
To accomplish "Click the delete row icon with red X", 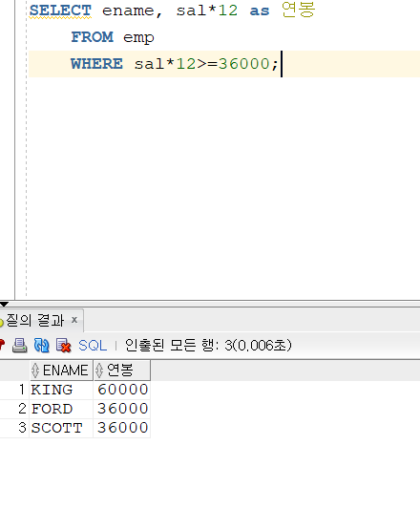I will point(64,346).
